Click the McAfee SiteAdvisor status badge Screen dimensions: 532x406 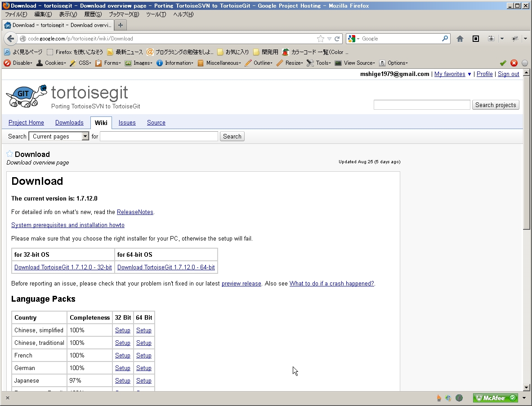pyautogui.click(x=496, y=398)
